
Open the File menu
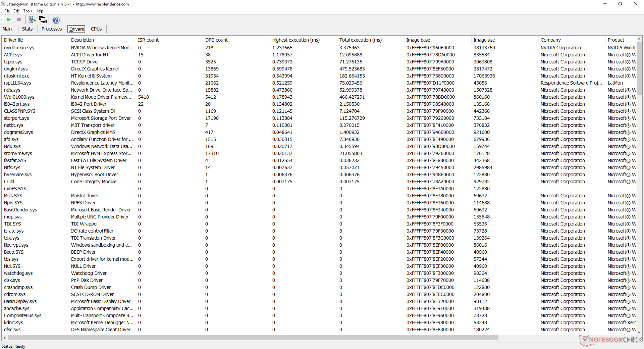[7, 11]
